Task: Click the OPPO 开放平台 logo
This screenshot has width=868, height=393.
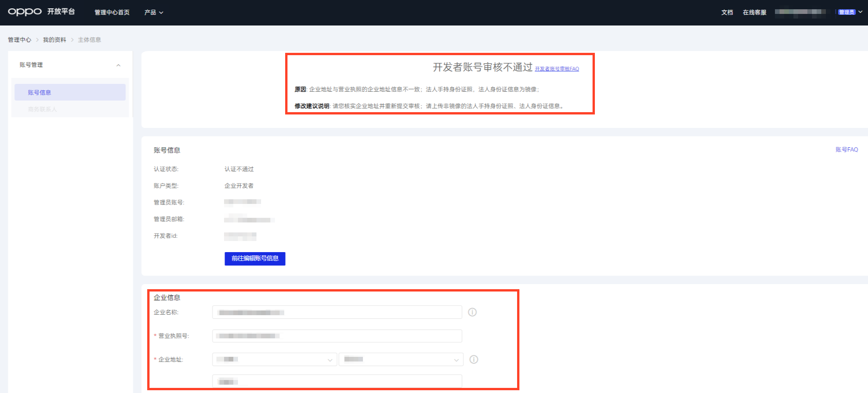Action: pos(41,12)
